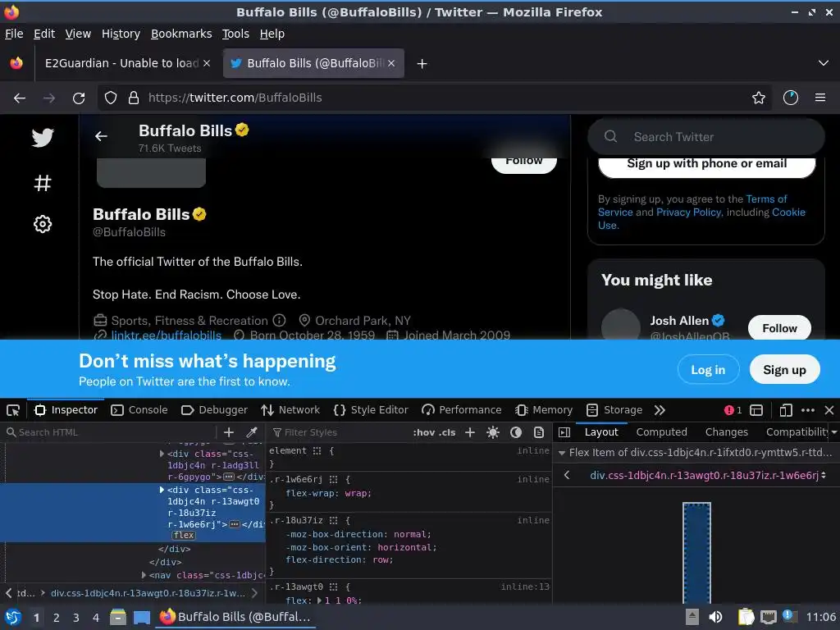Click the Sign up banner button
Viewport: 840px width, 630px height.
click(784, 370)
